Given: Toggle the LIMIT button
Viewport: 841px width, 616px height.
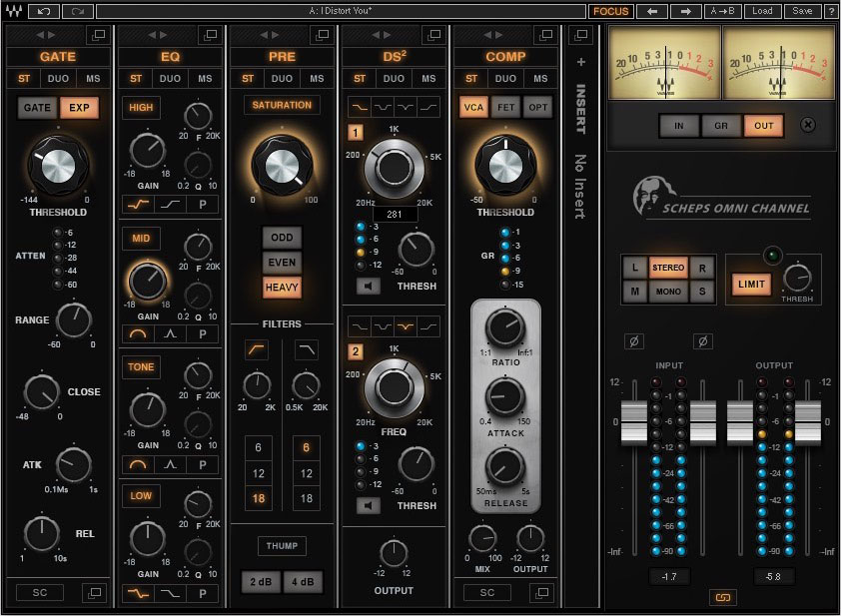Looking at the screenshot, I should 751,285.
